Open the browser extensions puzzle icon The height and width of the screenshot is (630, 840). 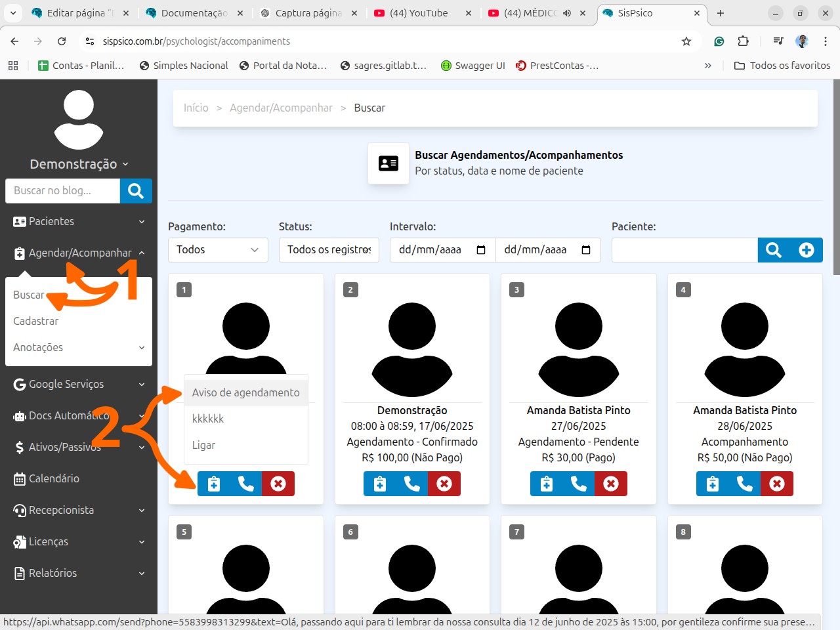click(743, 41)
